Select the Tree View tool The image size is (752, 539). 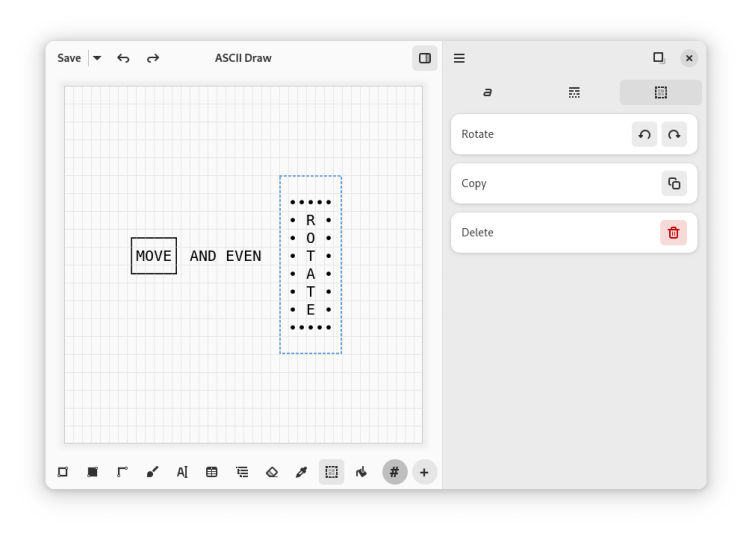click(x=242, y=472)
